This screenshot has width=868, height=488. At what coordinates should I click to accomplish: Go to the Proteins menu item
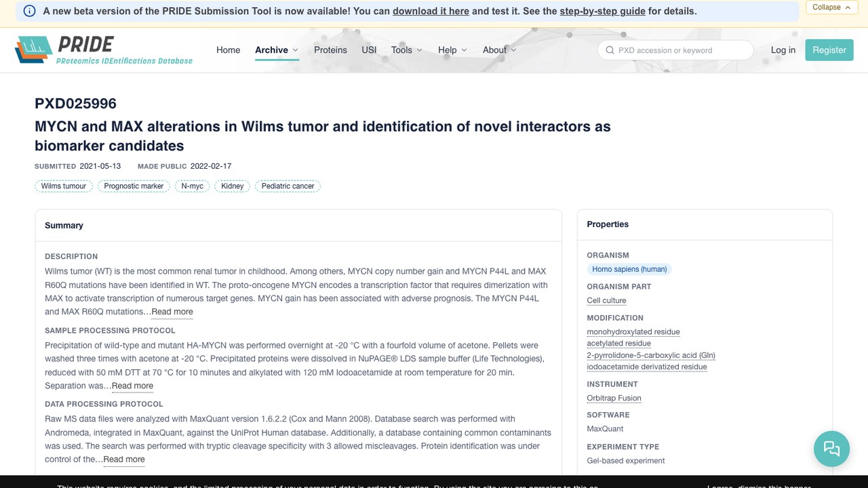point(330,50)
